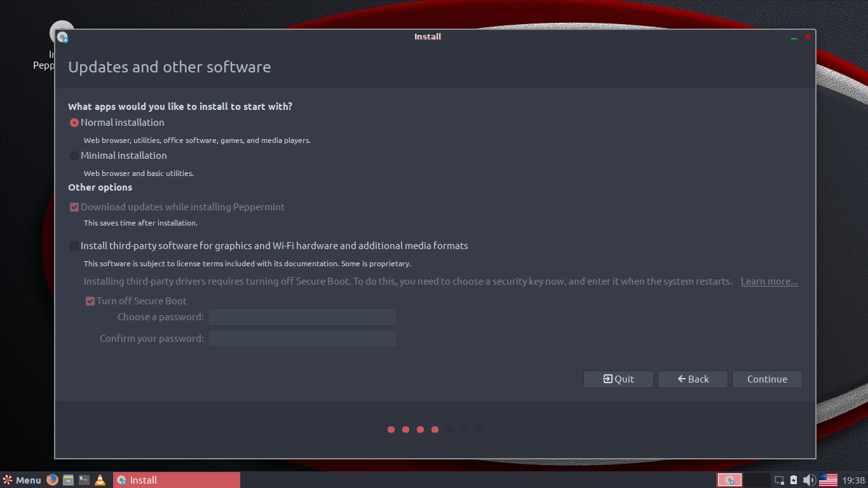Image resolution: width=868 pixels, height=488 pixels.
Task: Open the Learn more link
Action: click(770, 281)
